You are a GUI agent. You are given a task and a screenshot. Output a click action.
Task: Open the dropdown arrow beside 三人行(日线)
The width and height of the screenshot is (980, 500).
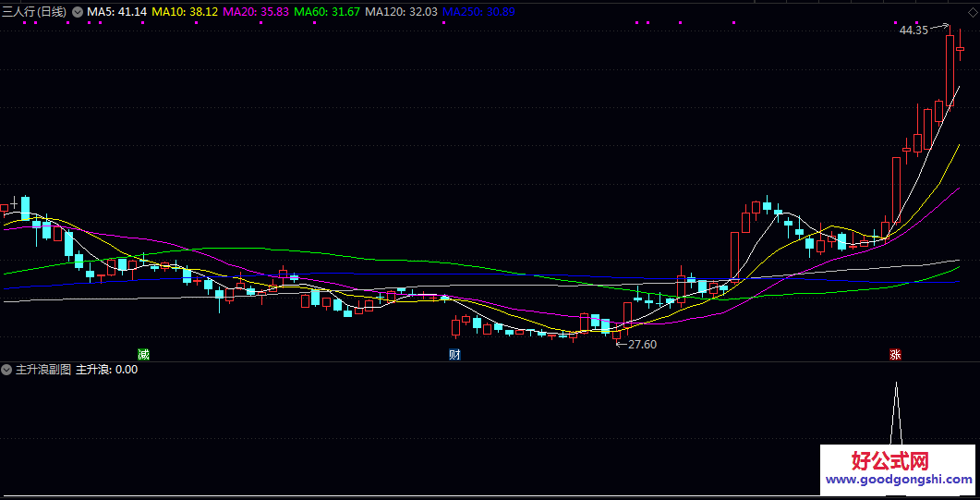point(78,12)
